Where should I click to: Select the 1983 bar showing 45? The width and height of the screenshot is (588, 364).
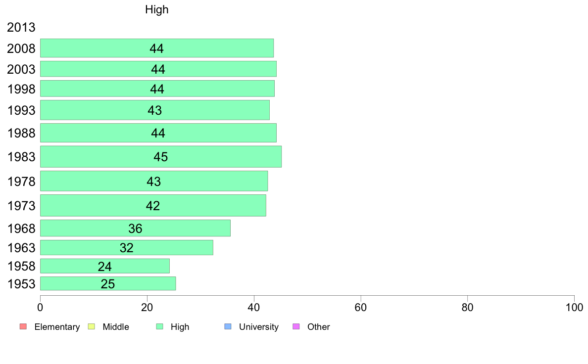tap(161, 157)
